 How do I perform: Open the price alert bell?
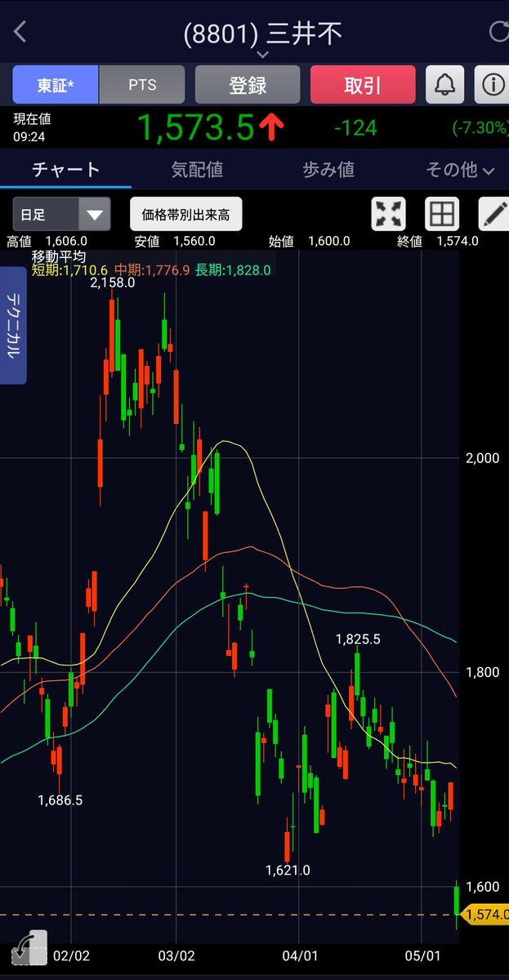(445, 85)
